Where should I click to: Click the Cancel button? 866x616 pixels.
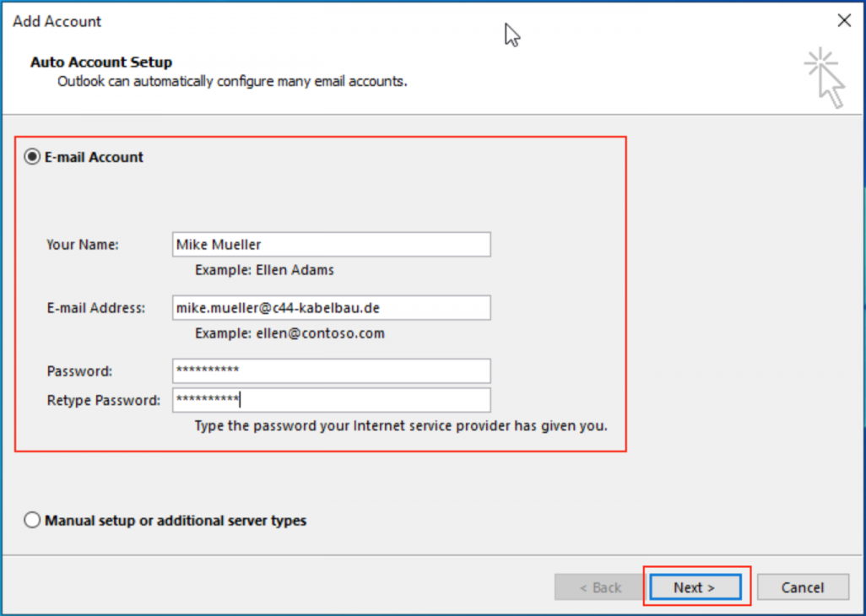point(802,587)
